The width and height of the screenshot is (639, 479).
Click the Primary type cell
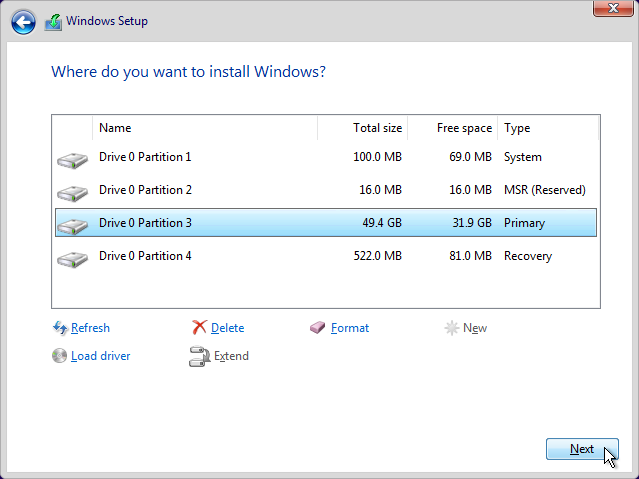[x=524, y=223]
